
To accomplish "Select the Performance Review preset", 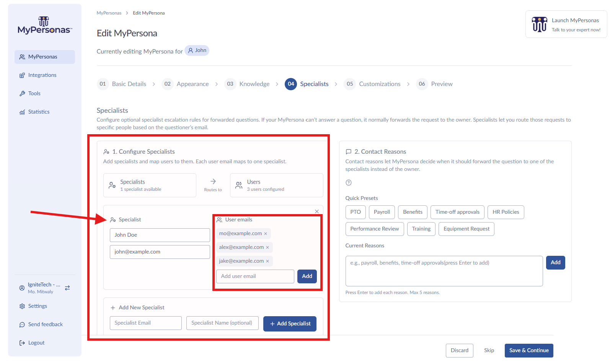I will 375,229.
